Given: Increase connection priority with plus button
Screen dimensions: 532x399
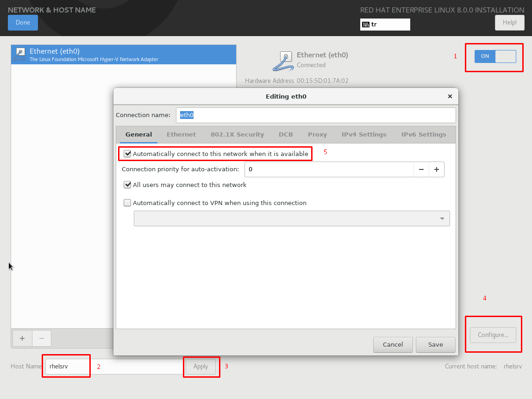Looking at the screenshot, I should (437, 169).
